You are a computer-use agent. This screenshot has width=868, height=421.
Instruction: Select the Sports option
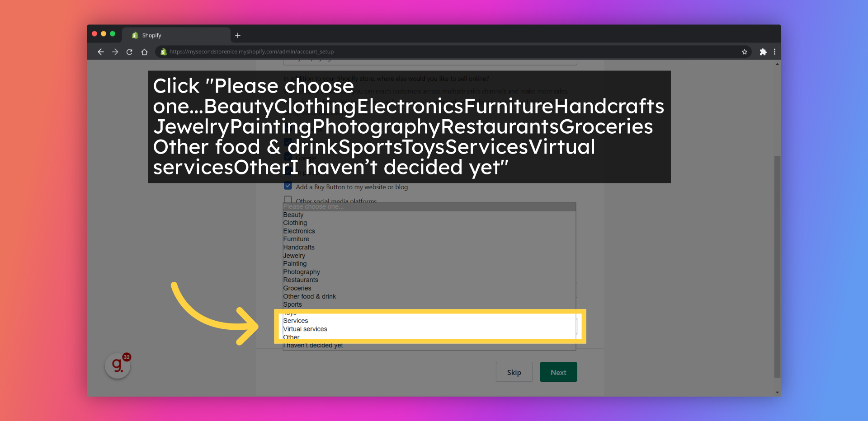click(x=429, y=304)
